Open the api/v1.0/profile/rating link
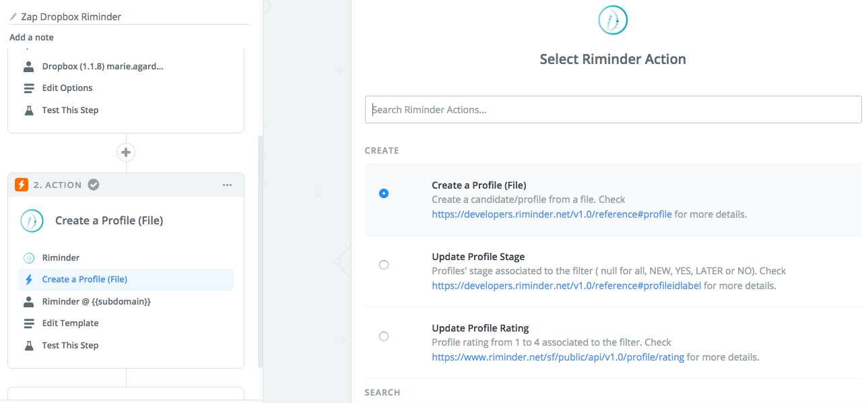Viewport: 868px width, 403px height. pos(558,357)
